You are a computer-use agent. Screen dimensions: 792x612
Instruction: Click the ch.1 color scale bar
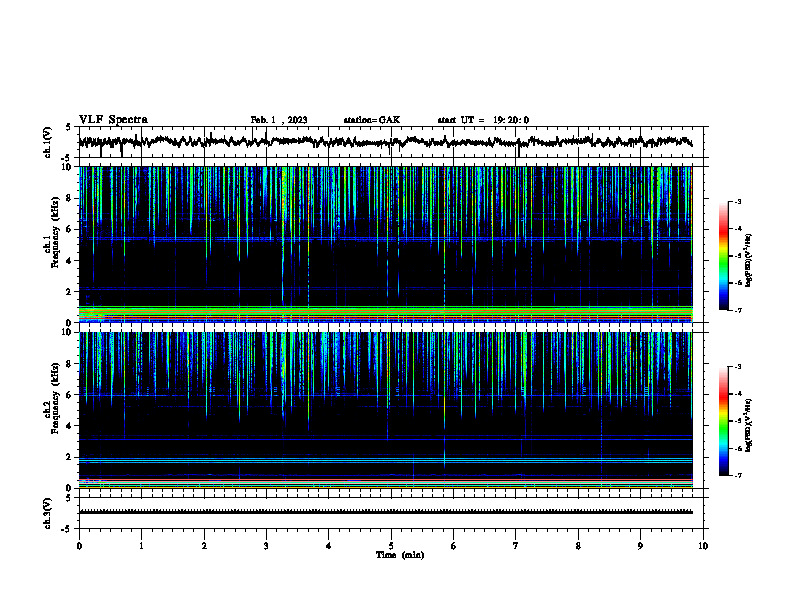click(723, 256)
